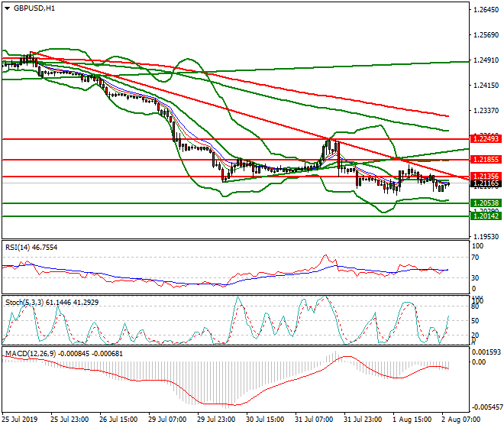
Task: Click the MACD scale value 0.001593
Action: 486,352
